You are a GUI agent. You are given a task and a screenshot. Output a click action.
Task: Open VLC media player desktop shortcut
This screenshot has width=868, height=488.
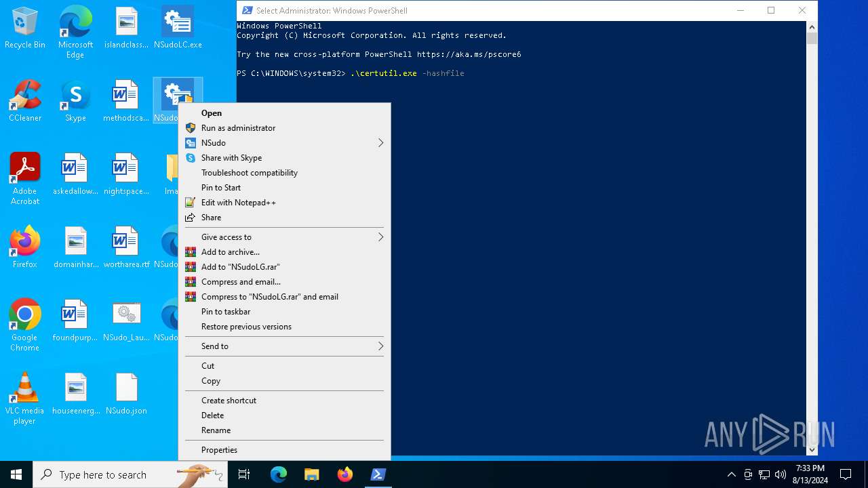tap(25, 399)
